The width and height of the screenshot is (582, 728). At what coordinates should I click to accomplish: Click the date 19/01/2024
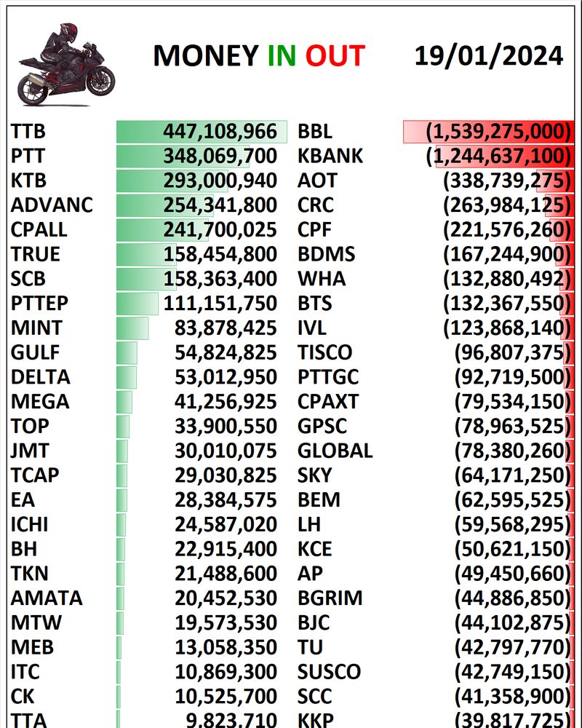[x=488, y=55]
